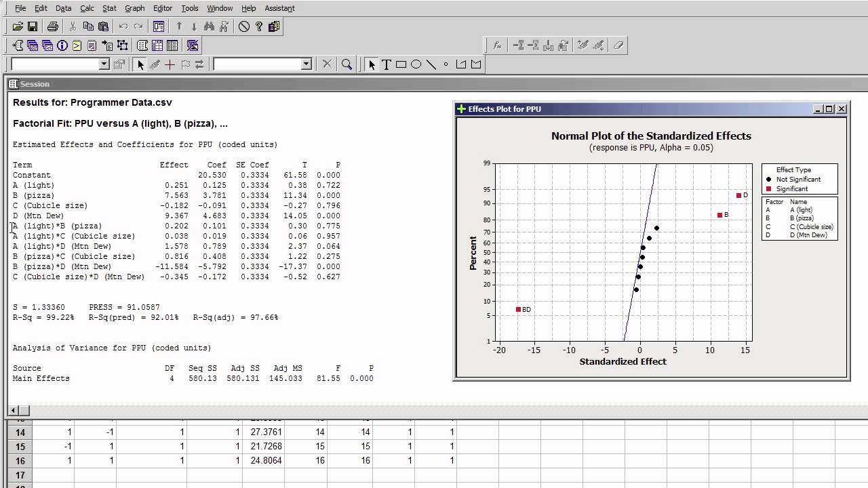Select the Text tool in graph toolbar
Image resolution: width=868 pixels, height=488 pixels.
(386, 64)
